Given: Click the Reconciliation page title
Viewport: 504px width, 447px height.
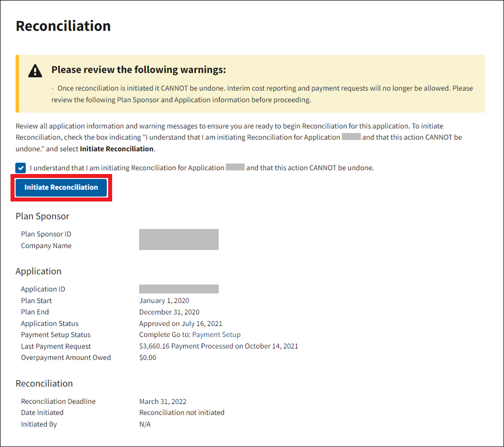Looking at the screenshot, I should pyautogui.click(x=63, y=26).
